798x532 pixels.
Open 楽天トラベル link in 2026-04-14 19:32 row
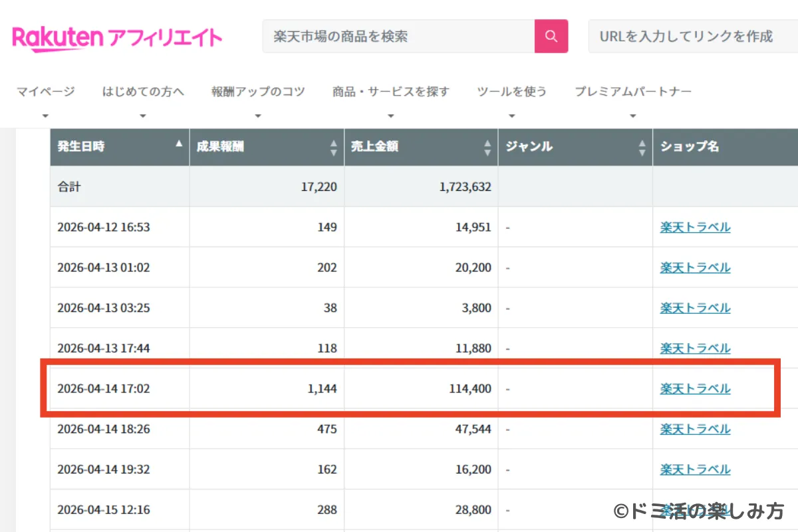(x=695, y=469)
